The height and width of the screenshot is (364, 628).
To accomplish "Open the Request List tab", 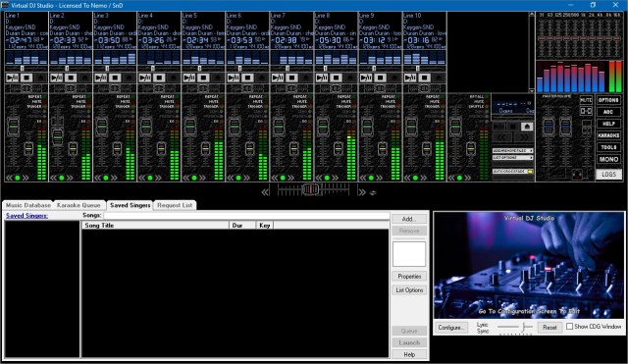I will [175, 205].
